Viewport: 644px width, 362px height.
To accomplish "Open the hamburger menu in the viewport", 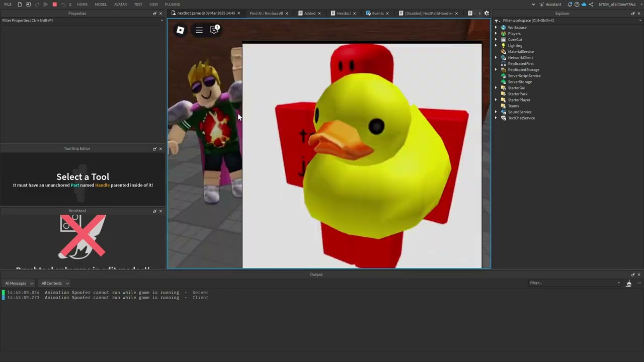I will tap(199, 30).
